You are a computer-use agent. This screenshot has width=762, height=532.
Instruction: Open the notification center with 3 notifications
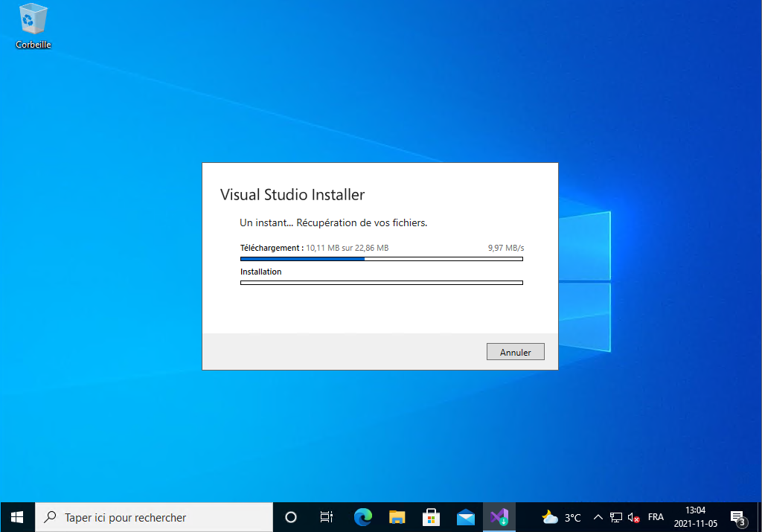(739, 518)
